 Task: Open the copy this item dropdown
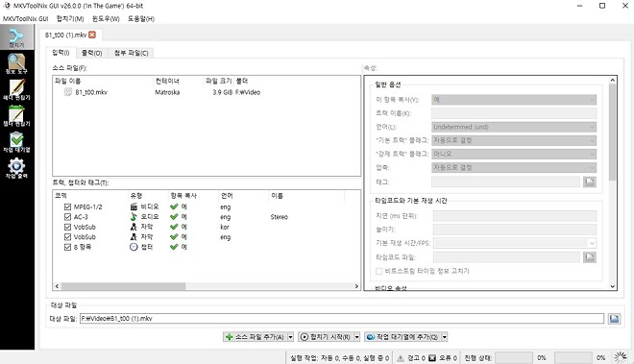point(514,100)
